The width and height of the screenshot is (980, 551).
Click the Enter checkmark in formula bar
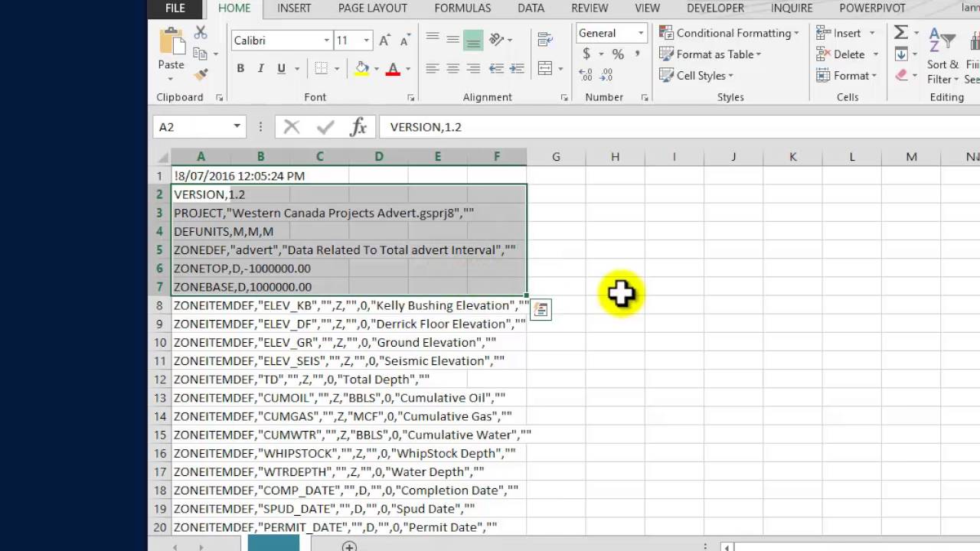click(325, 127)
